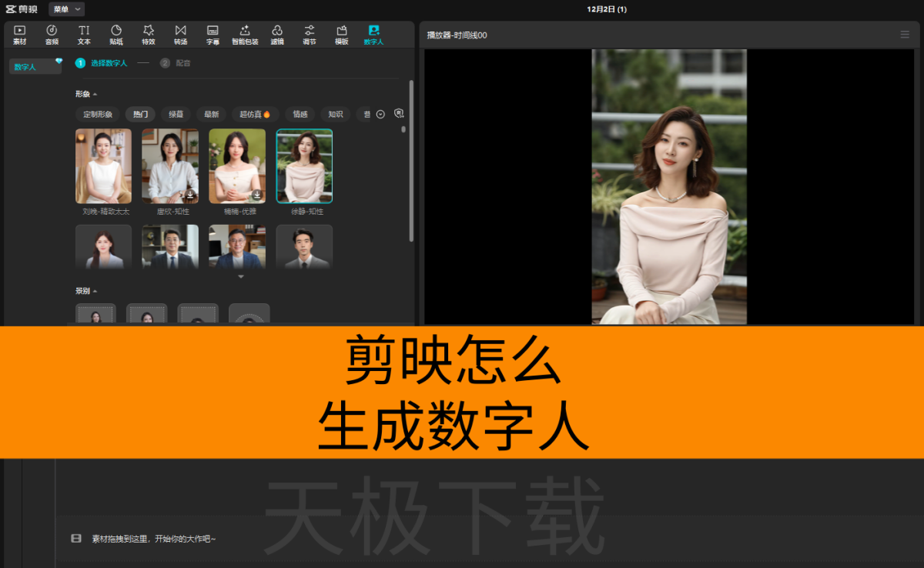Select the 绿幕 category filter
The height and width of the screenshot is (568, 924).
click(176, 114)
